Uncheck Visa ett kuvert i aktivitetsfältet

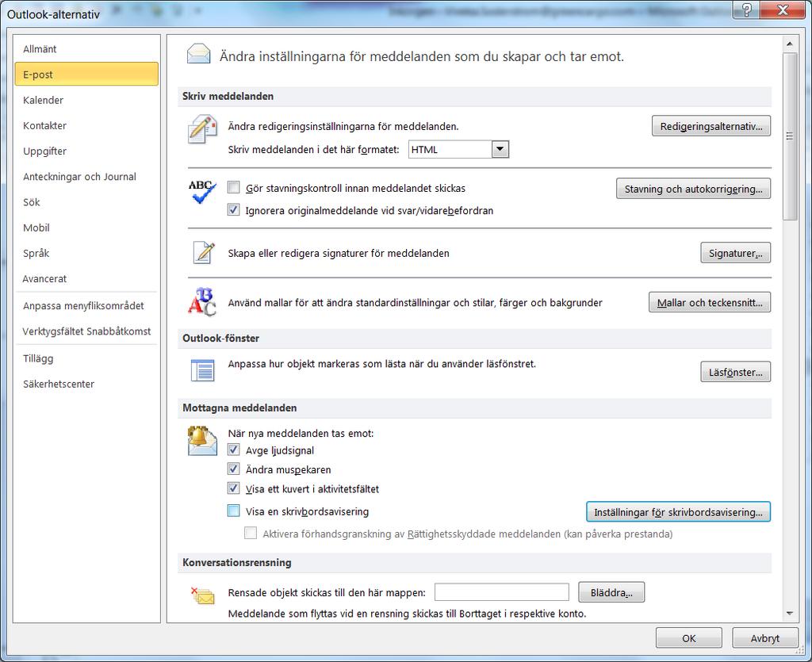pos(234,488)
